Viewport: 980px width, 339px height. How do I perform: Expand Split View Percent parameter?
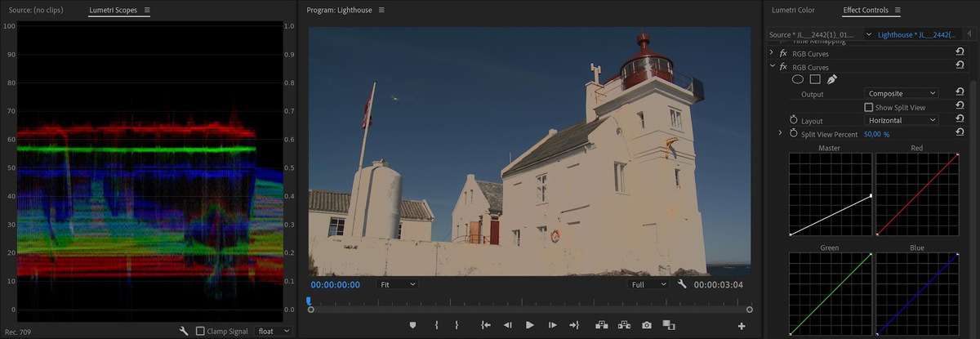[x=780, y=133]
